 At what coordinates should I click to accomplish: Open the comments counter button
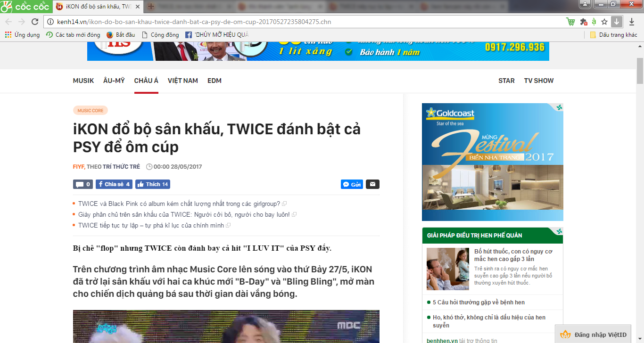83,184
